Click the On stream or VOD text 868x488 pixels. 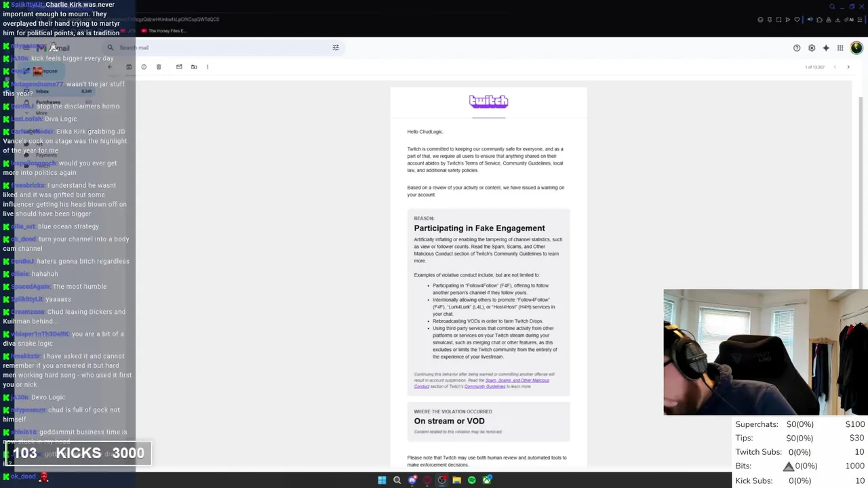[449, 421]
